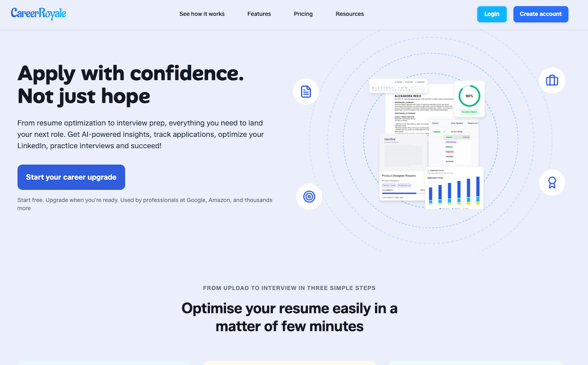Image resolution: width=588 pixels, height=365 pixels.
Task: Click the Application Trends panel icon
Action: click(x=428, y=170)
